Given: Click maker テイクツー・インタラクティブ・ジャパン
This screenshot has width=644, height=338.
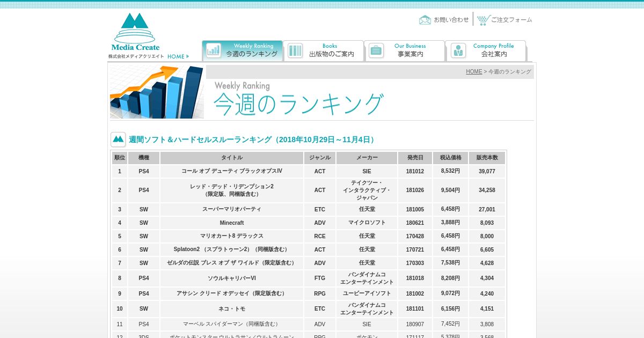Looking at the screenshot, I should click(x=367, y=190).
